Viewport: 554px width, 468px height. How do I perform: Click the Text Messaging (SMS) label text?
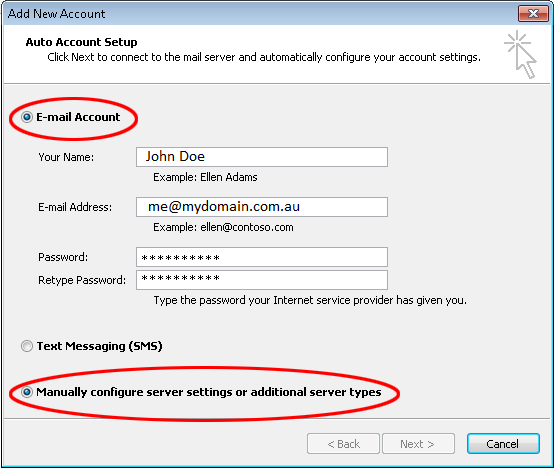point(99,346)
